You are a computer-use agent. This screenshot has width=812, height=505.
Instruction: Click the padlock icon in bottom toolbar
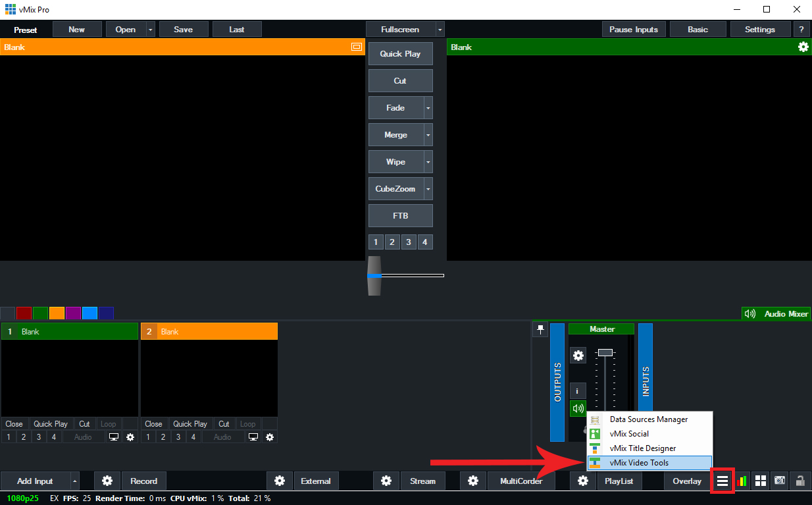(800, 481)
